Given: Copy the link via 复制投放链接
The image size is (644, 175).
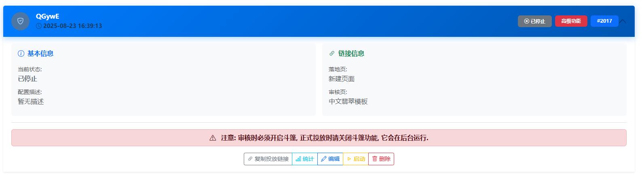Looking at the screenshot, I should click(x=268, y=159).
